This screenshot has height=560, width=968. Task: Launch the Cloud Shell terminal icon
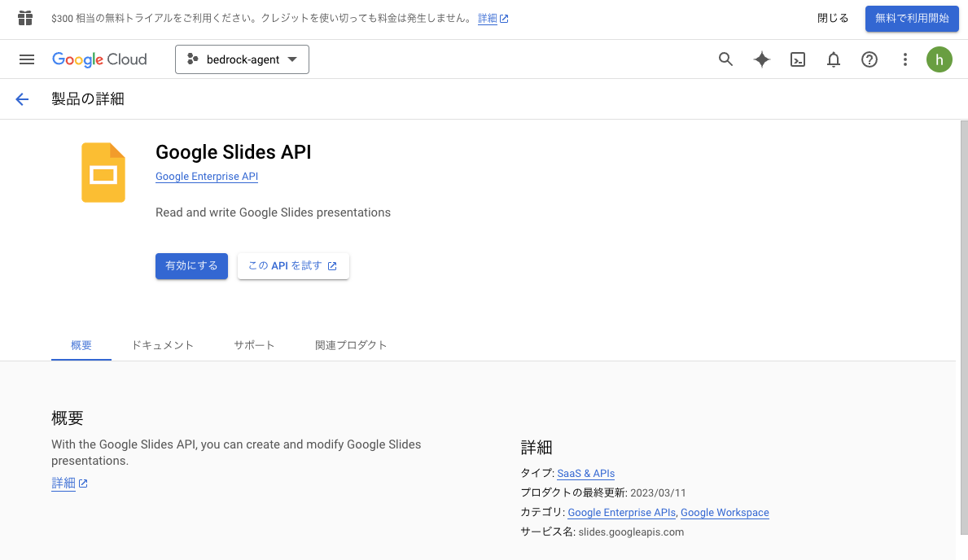pos(797,59)
